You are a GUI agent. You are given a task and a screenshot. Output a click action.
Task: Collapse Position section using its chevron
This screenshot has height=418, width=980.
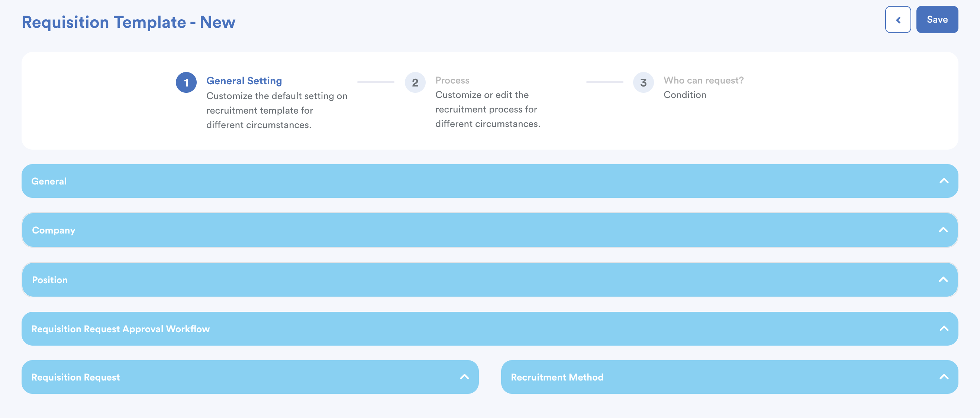[943, 280]
